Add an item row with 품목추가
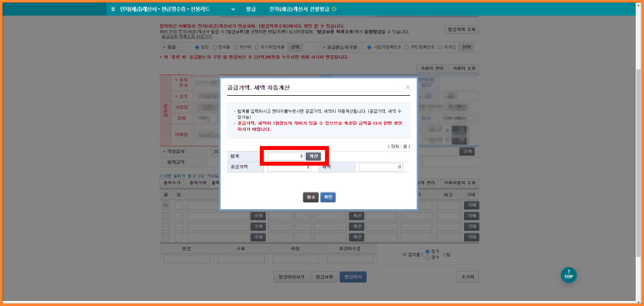The width and height of the screenshot is (644, 306). click(x=172, y=183)
